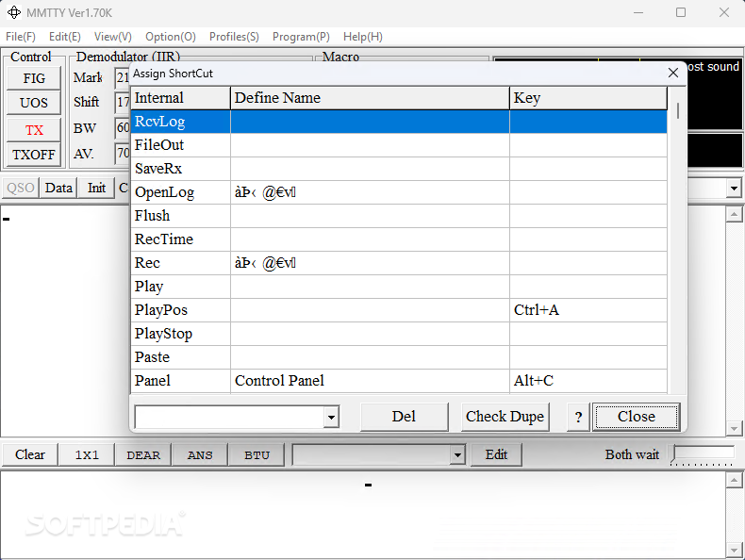
Task: Toggle the FIG control button
Action: coord(34,78)
